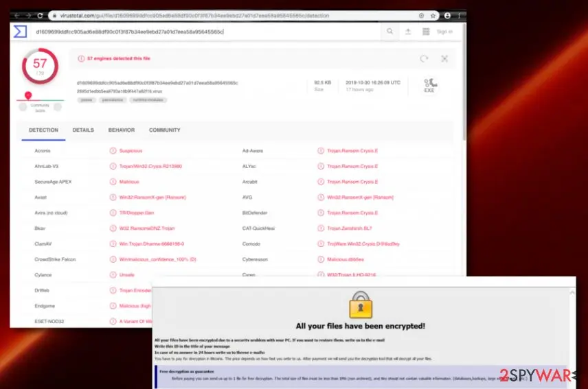Click the upload file icon

pyautogui.click(x=408, y=32)
